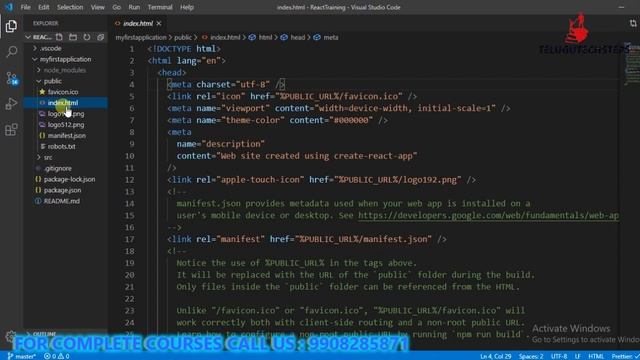Click the master branch indicator
640x360 pixels.
point(22,356)
